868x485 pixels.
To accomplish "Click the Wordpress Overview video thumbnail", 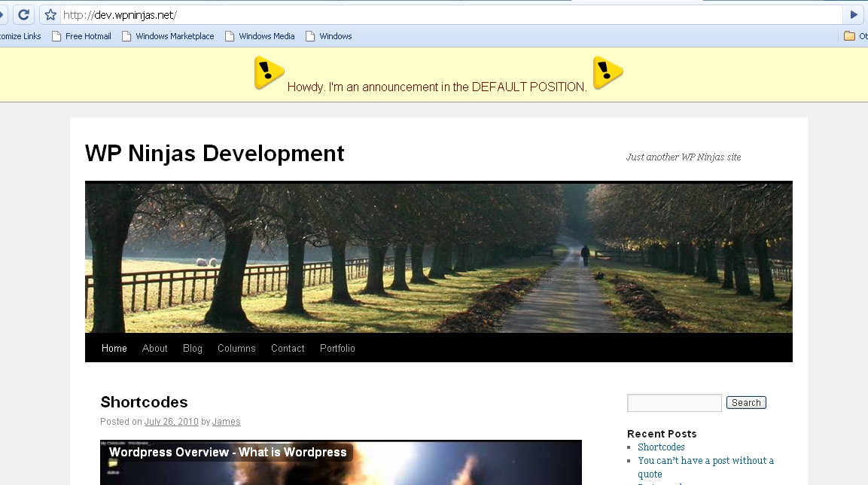I will [340, 462].
